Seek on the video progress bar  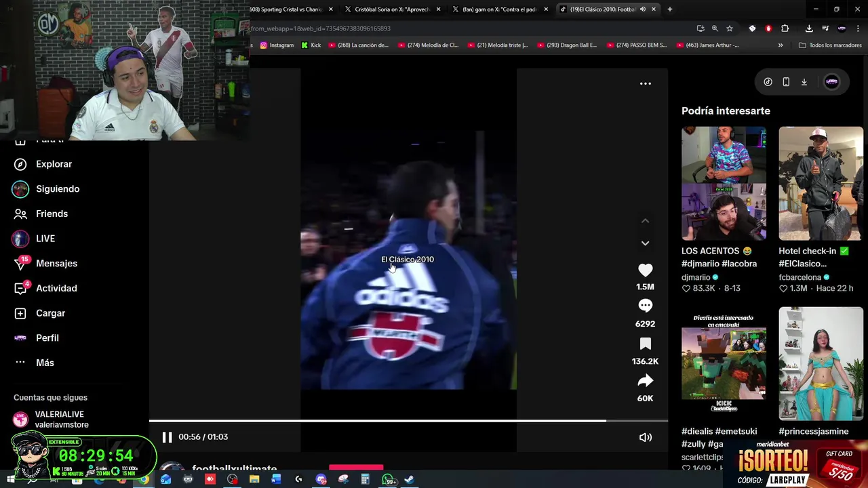[x=408, y=421]
